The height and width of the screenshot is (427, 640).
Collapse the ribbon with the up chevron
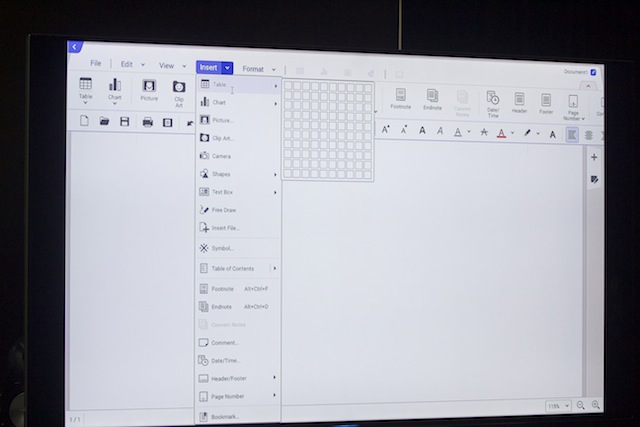click(x=588, y=86)
